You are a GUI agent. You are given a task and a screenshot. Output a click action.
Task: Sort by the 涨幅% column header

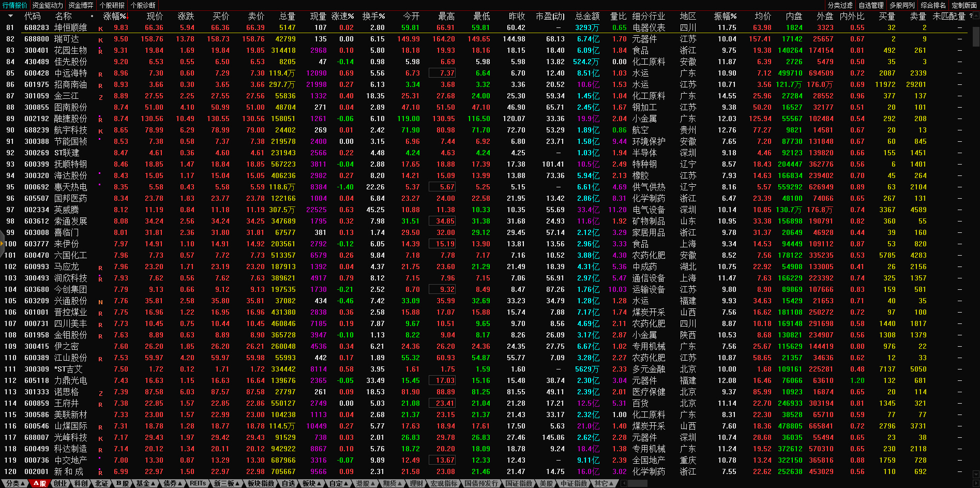coord(115,16)
